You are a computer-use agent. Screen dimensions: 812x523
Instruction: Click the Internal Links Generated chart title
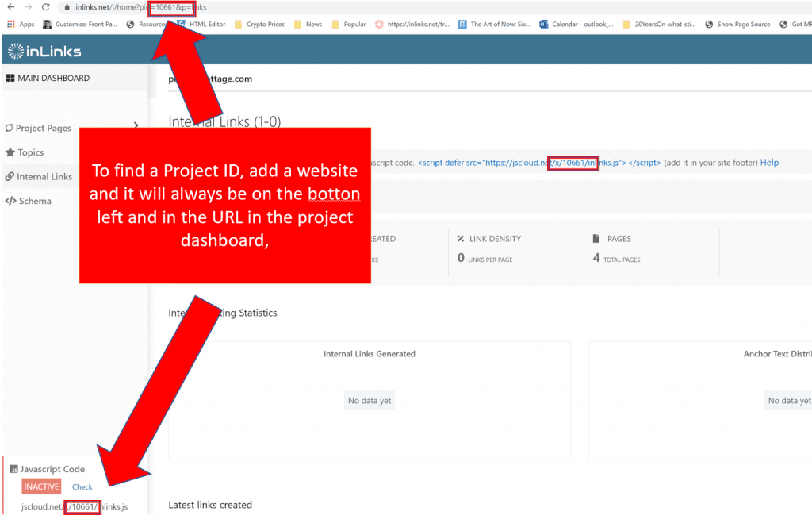tap(370, 354)
